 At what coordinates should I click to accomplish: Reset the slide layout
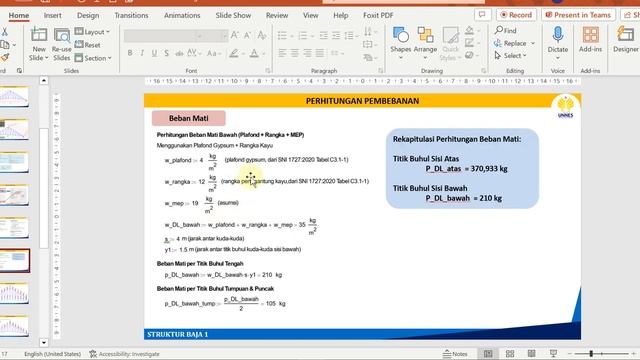(88, 45)
